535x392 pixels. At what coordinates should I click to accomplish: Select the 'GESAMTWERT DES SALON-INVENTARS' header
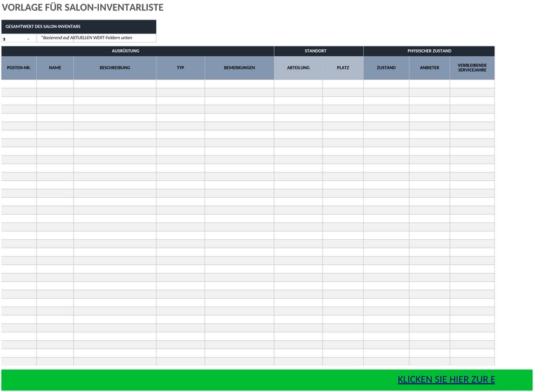(79, 26)
